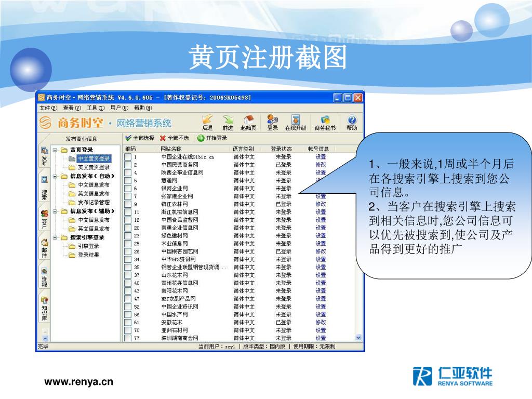The width and height of the screenshot is (532, 399).
Task: Check the box for 山东花木网
Action: pyautogui.click(x=128, y=275)
